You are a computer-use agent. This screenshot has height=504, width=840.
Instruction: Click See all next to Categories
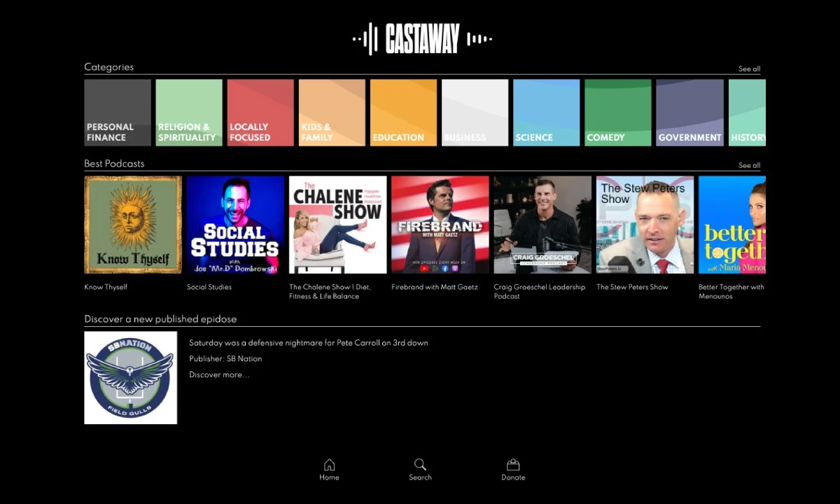coord(749,69)
